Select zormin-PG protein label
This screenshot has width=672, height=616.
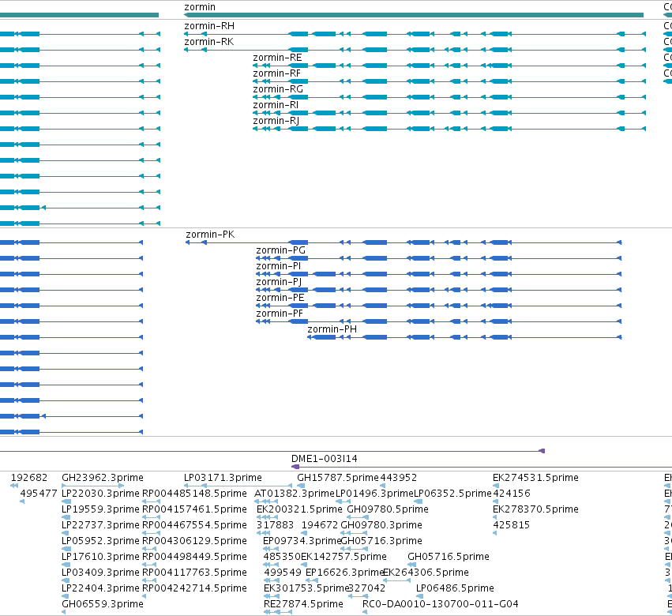(280, 250)
